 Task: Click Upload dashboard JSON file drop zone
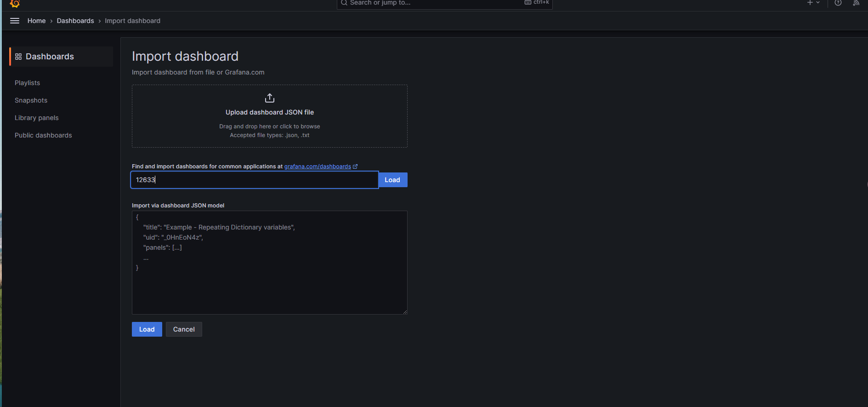[x=270, y=116]
